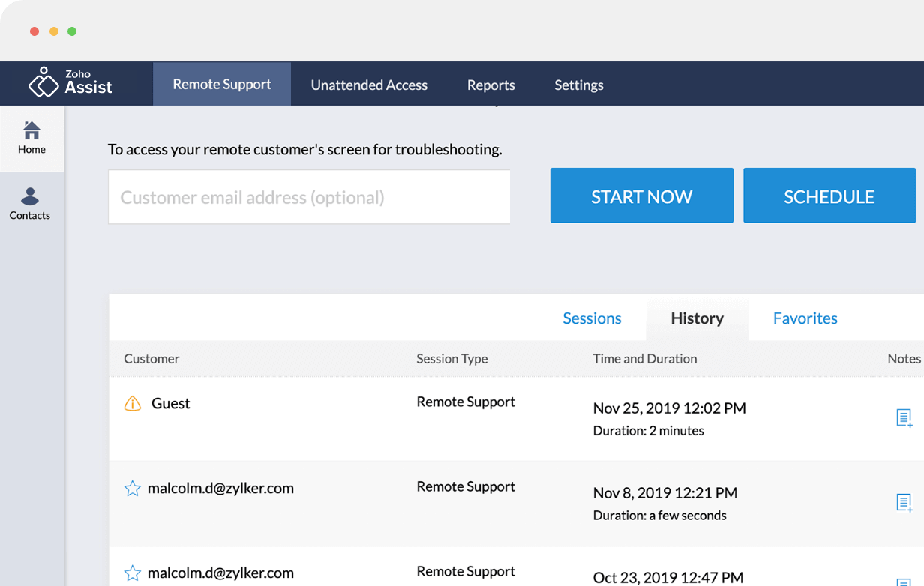Open the Unattended Access tab
The image size is (924, 586).
369,85
